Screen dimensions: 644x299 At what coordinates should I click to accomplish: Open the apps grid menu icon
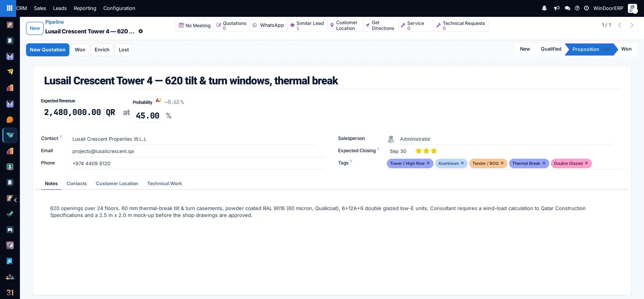pyautogui.click(x=10, y=8)
